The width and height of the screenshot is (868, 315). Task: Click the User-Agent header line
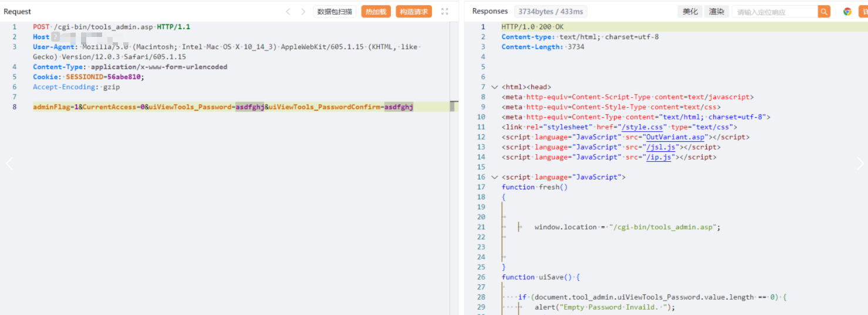(227, 52)
